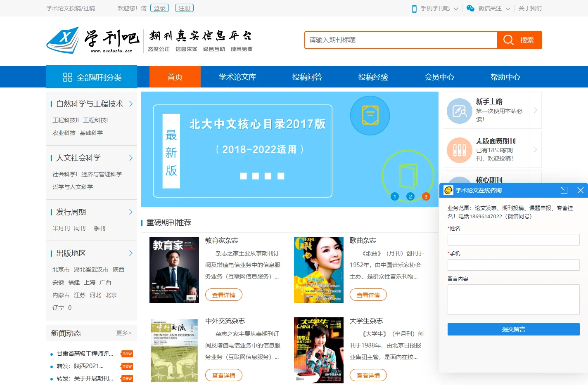Open 大学生 magazine cover thumbnail
Viewport: 588px width, 385px height.
pos(319,350)
